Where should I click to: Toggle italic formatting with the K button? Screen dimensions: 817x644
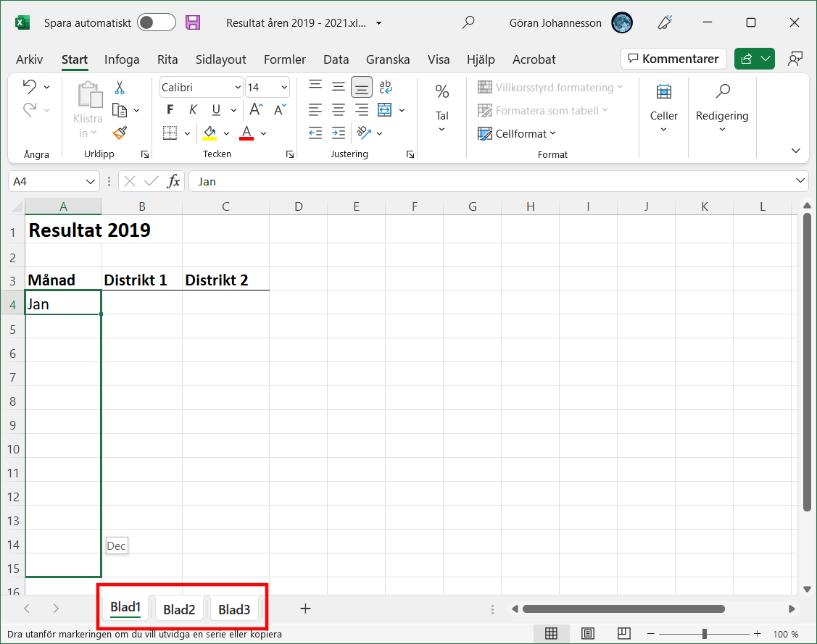(193, 110)
